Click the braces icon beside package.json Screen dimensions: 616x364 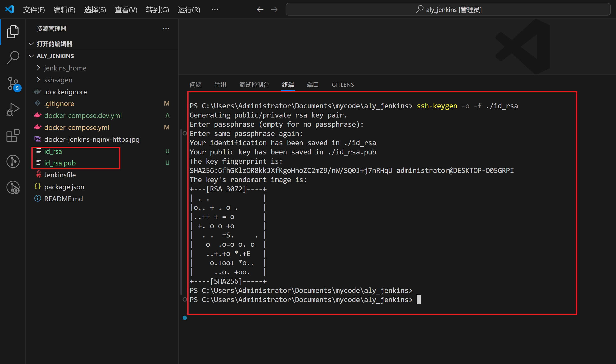click(38, 187)
